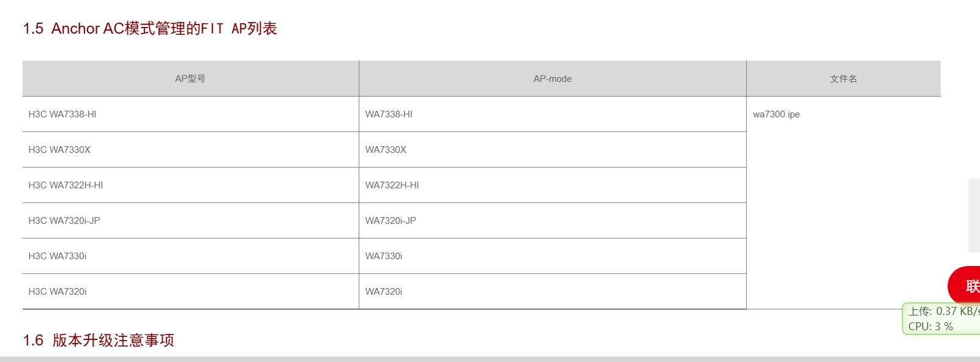Click the horizontal scrollbar at page bottom
The image size is (980, 362).
490,359
